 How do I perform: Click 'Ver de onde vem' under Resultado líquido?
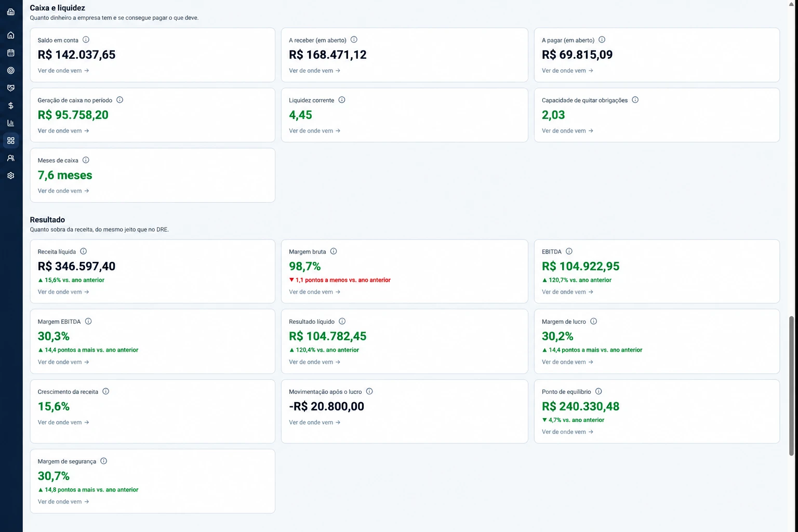point(315,362)
